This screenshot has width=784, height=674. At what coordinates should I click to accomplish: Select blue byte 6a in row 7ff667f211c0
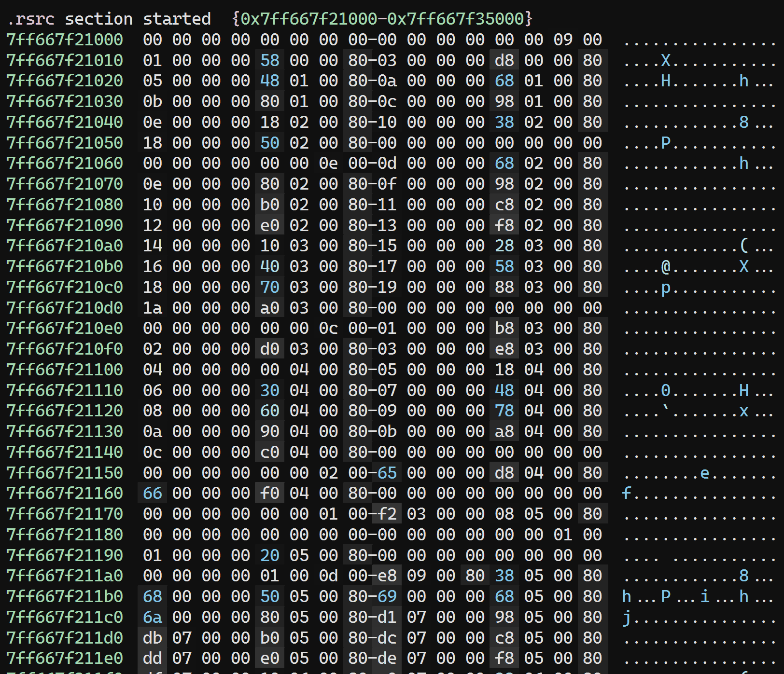[x=153, y=617]
